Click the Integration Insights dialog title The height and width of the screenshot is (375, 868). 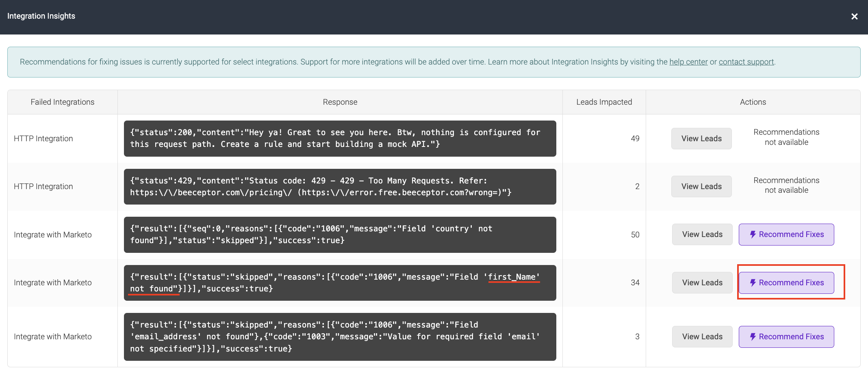[41, 16]
